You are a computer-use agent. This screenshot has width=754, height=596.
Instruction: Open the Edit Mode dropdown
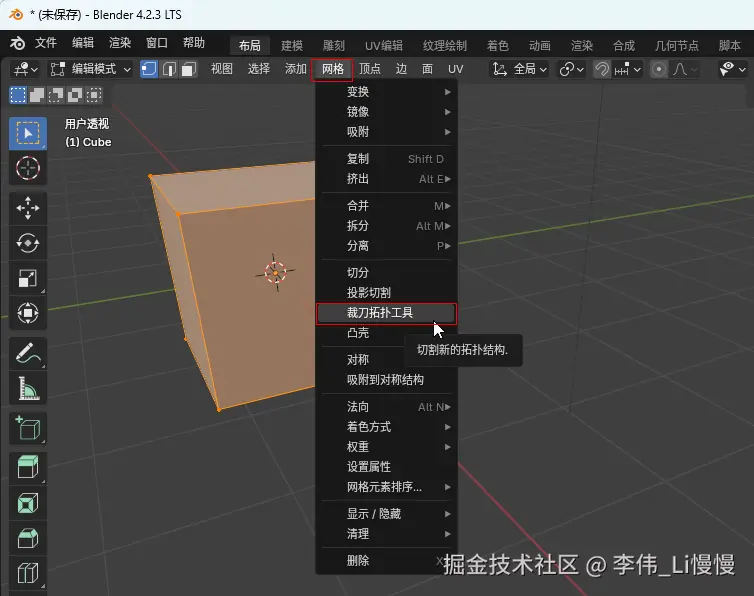tap(91, 69)
